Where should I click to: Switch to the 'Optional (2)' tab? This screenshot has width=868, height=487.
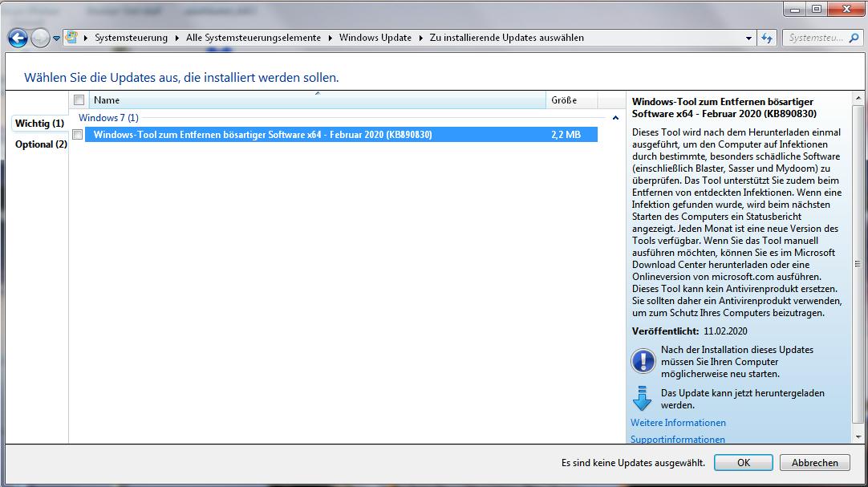click(x=41, y=144)
